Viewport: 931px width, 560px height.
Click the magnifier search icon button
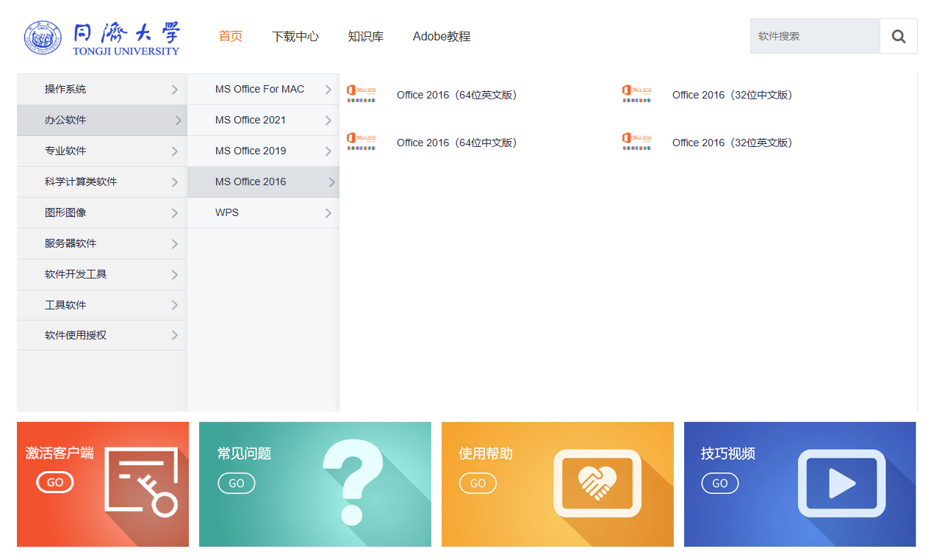pos(898,36)
